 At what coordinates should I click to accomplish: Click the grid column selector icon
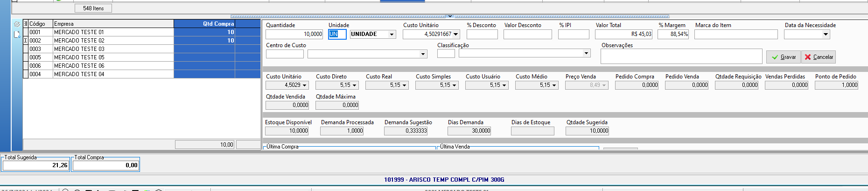click(x=26, y=24)
